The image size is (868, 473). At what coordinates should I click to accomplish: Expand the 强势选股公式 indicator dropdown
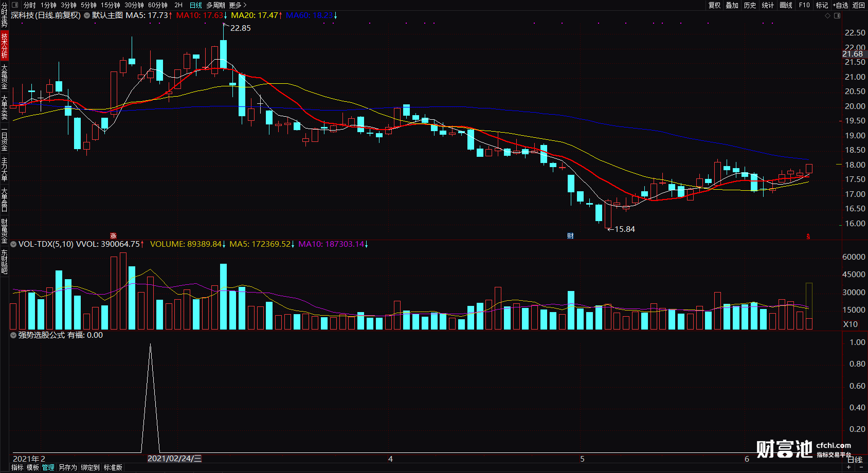coord(13,335)
